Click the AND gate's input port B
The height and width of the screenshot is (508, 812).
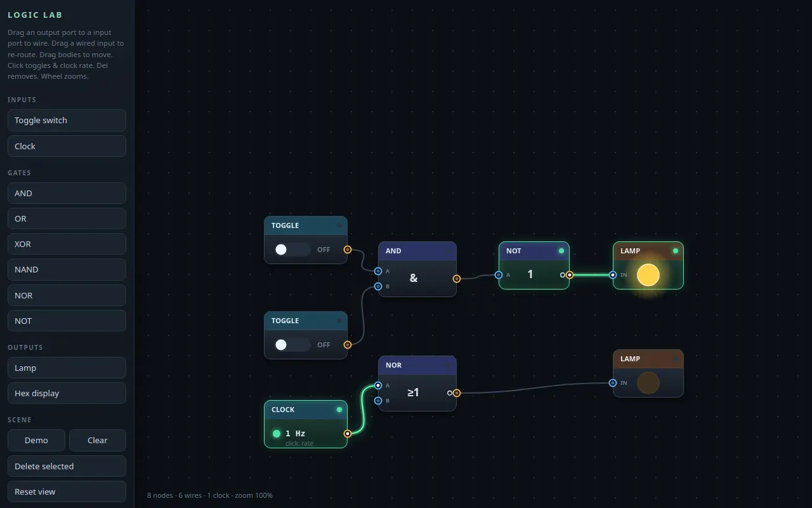pos(378,286)
